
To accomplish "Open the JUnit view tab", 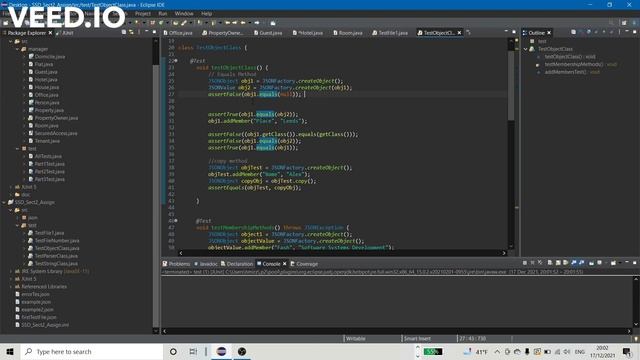I will [x=64, y=33].
